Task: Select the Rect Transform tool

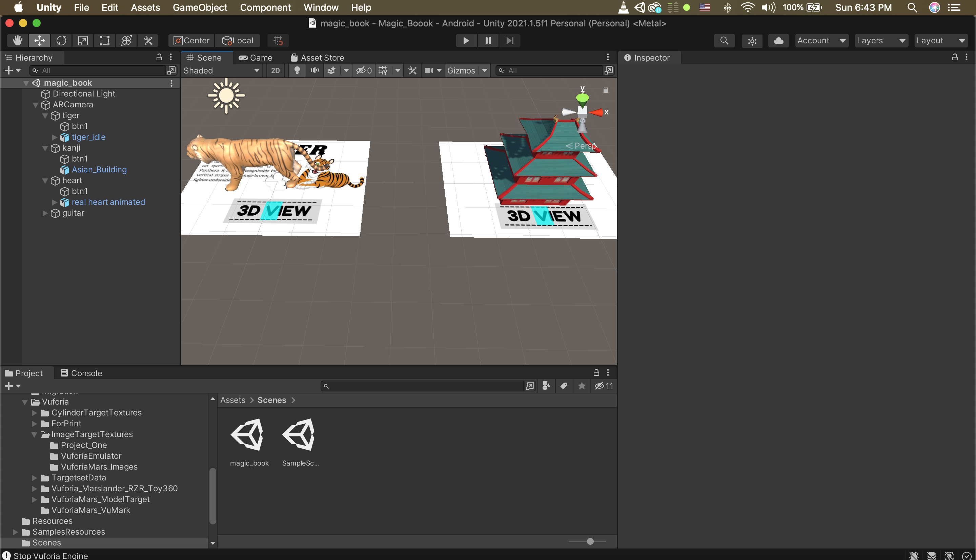Action: tap(104, 40)
